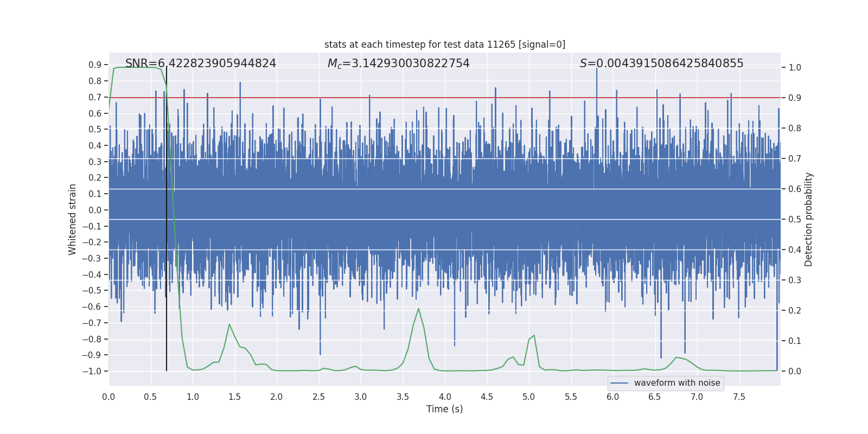Click the −0.8 tick on the Whitened strain axis

pyautogui.click(x=92, y=339)
